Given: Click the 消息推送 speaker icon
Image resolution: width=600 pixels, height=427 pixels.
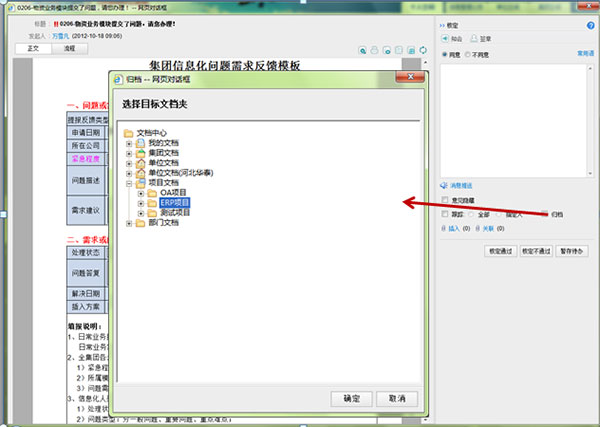Looking at the screenshot, I should pyautogui.click(x=444, y=185).
